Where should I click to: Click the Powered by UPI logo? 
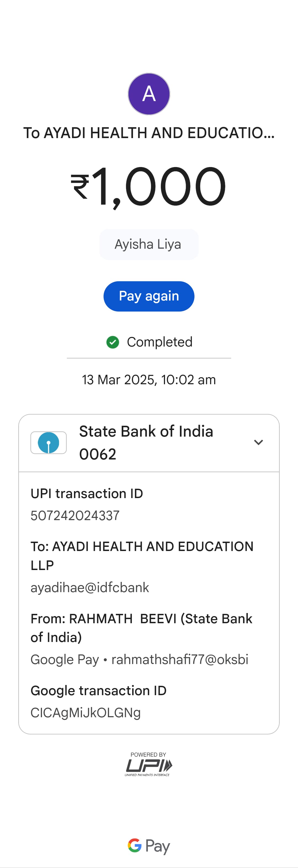point(148,764)
